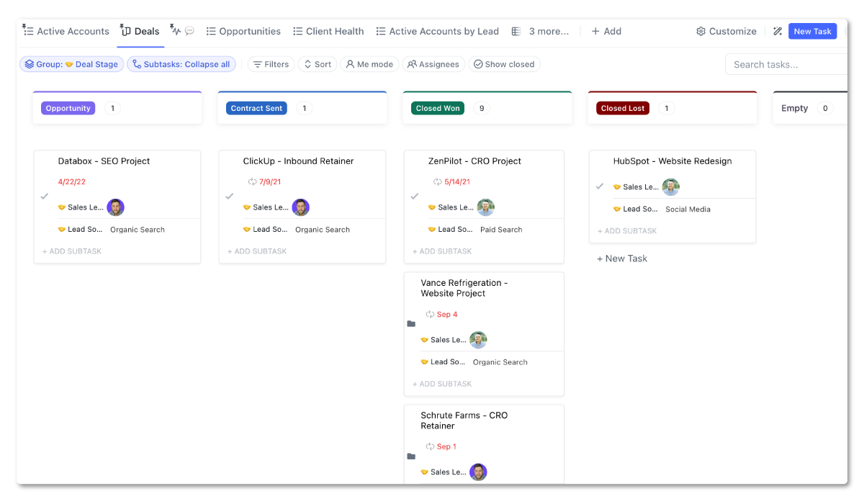The width and height of the screenshot is (864, 504).
Task: Open Customize settings via gear icon
Action: [701, 31]
